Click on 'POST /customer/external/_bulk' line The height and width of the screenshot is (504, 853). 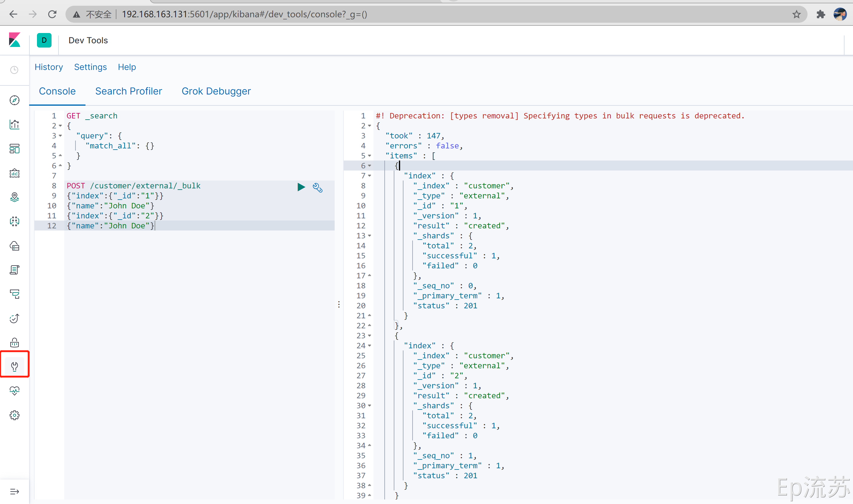click(x=134, y=186)
